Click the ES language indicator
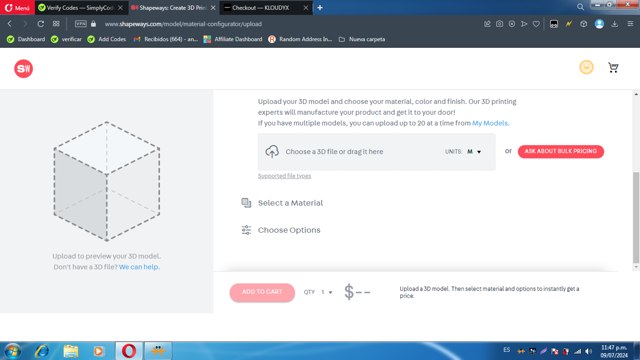The image size is (640, 360). (x=506, y=350)
